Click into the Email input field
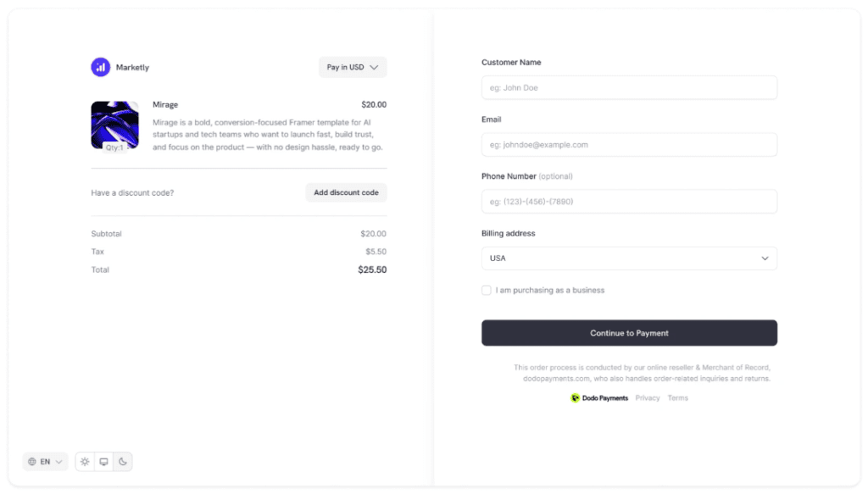The image size is (868, 494). point(629,145)
